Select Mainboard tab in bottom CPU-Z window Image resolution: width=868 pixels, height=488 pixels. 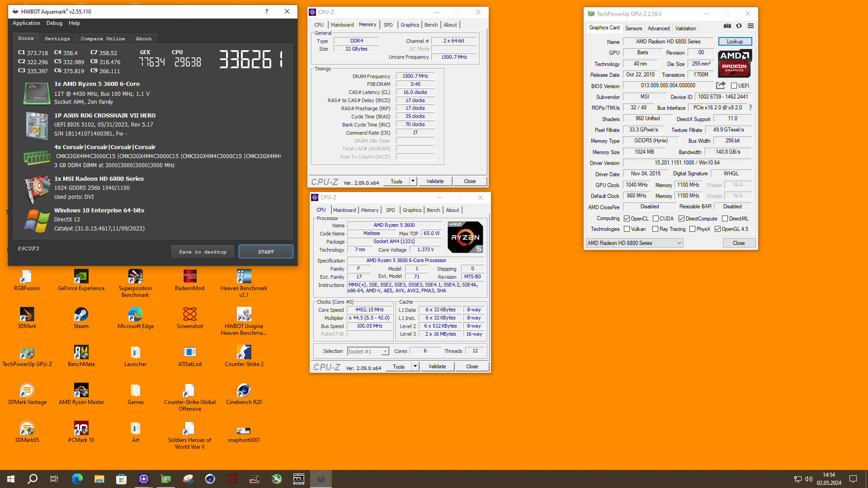344,210
